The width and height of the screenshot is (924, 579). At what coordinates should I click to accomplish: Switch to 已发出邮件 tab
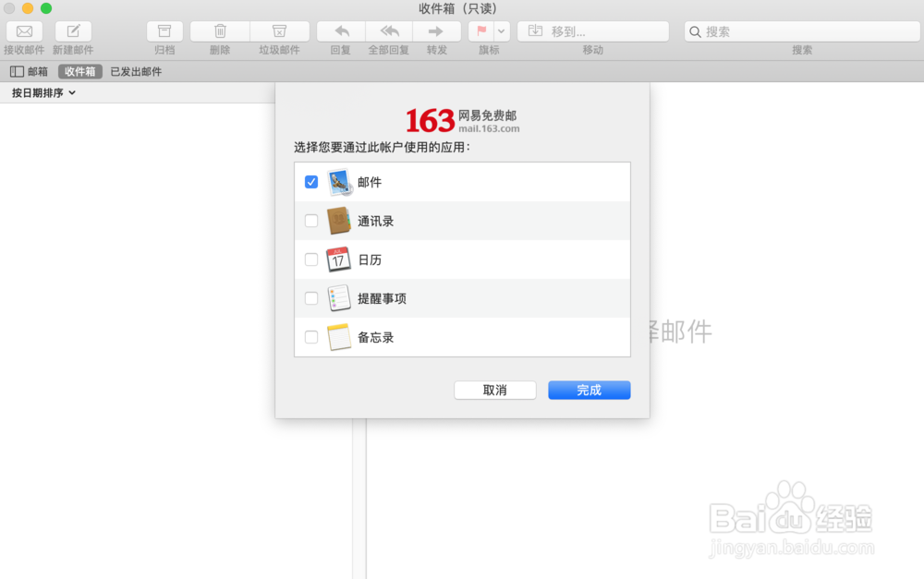coord(136,71)
